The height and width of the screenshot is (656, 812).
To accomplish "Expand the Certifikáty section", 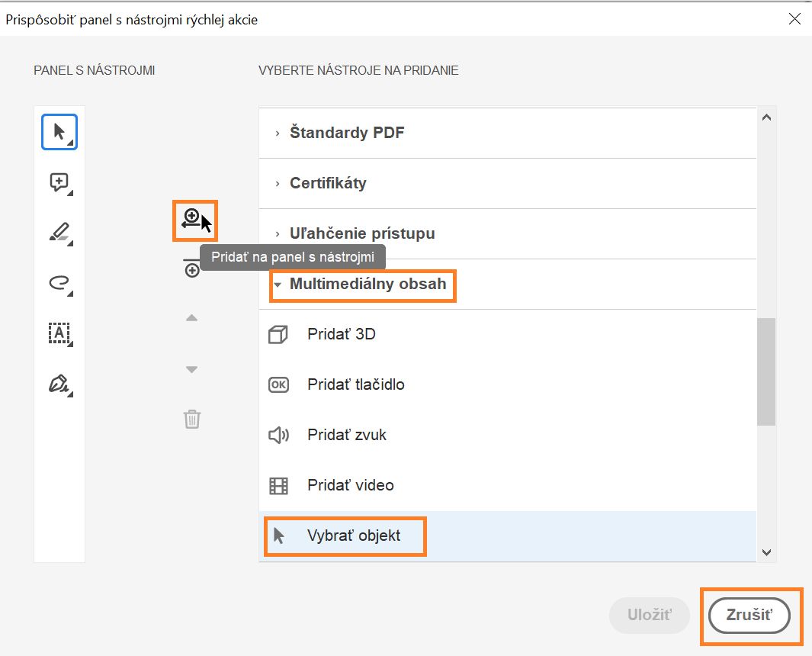I will tap(328, 183).
